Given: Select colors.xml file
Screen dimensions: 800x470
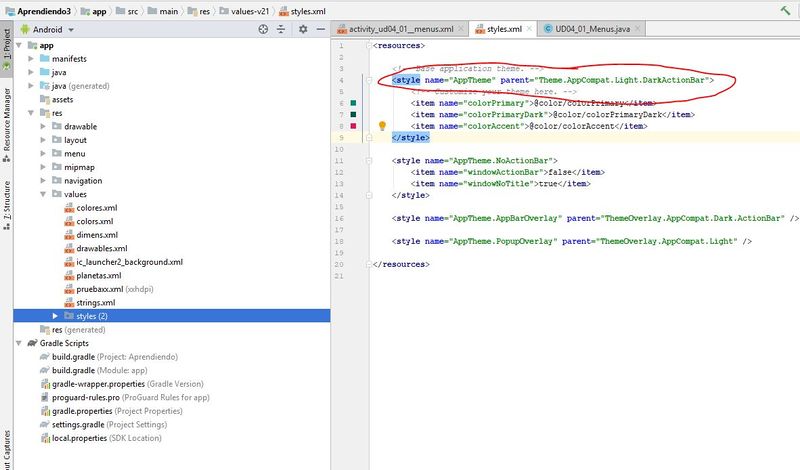Looking at the screenshot, I should [89, 221].
